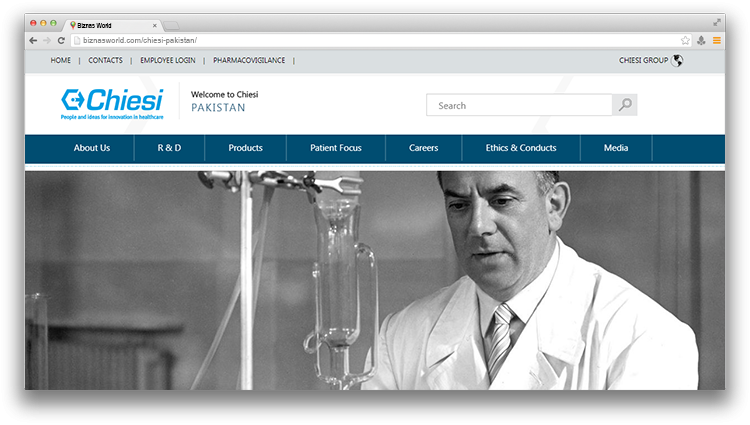Viewport: 750px width, 425px height.
Task: Select Products in the navigation bar
Action: [245, 148]
